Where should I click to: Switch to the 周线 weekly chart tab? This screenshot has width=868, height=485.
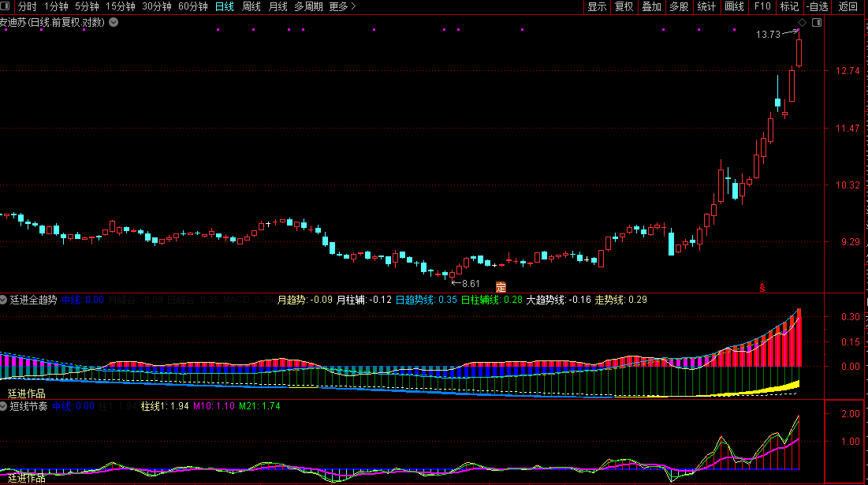pos(251,6)
